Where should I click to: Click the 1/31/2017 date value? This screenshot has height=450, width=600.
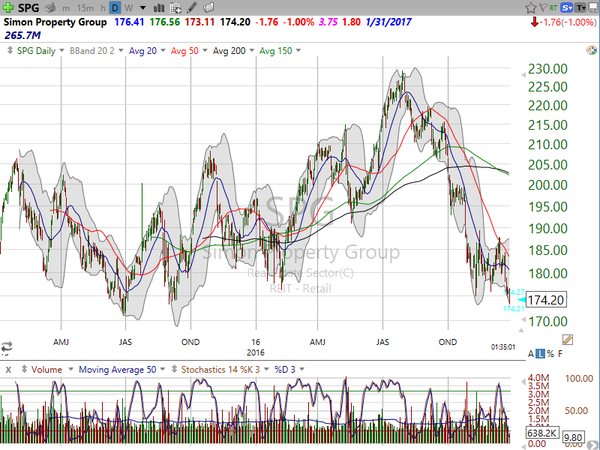pos(388,22)
